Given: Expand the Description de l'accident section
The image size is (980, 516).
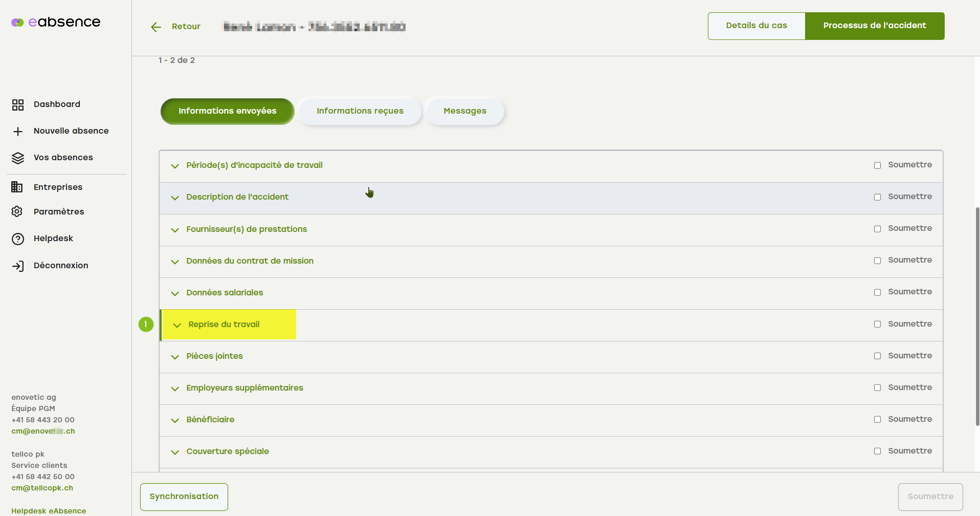Looking at the screenshot, I should pyautogui.click(x=175, y=198).
